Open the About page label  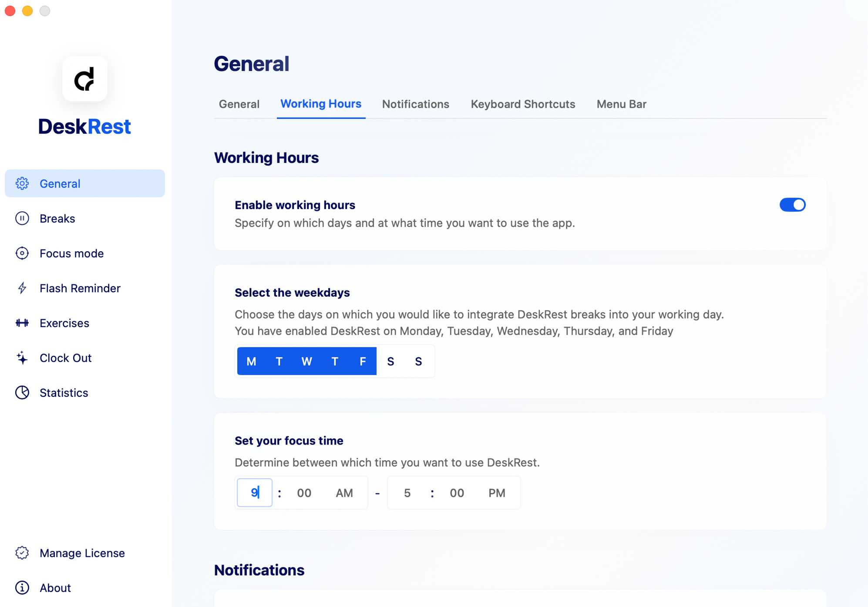coord(55,587)
